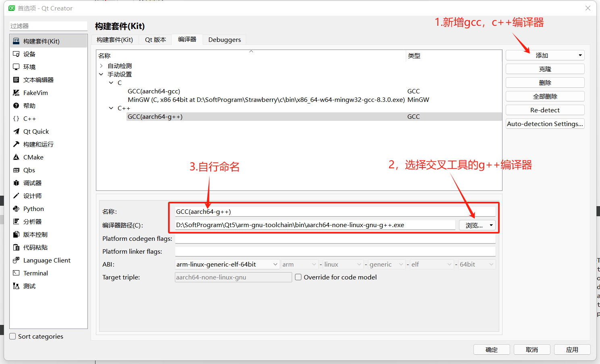Expand the 自动检测 tree node
Image resolution: width=600 pixels, height=364 pixels.
(x=101, y=66)
